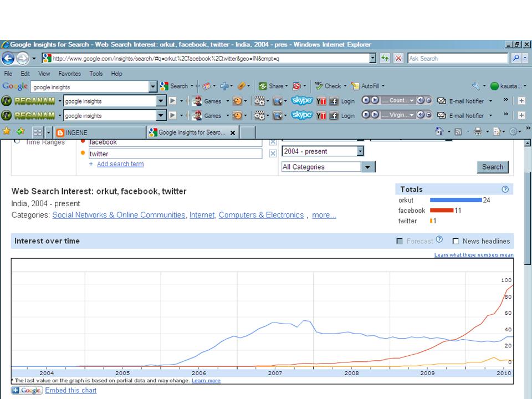
Task: Click the page Search button
Action: tap(493, 167)
